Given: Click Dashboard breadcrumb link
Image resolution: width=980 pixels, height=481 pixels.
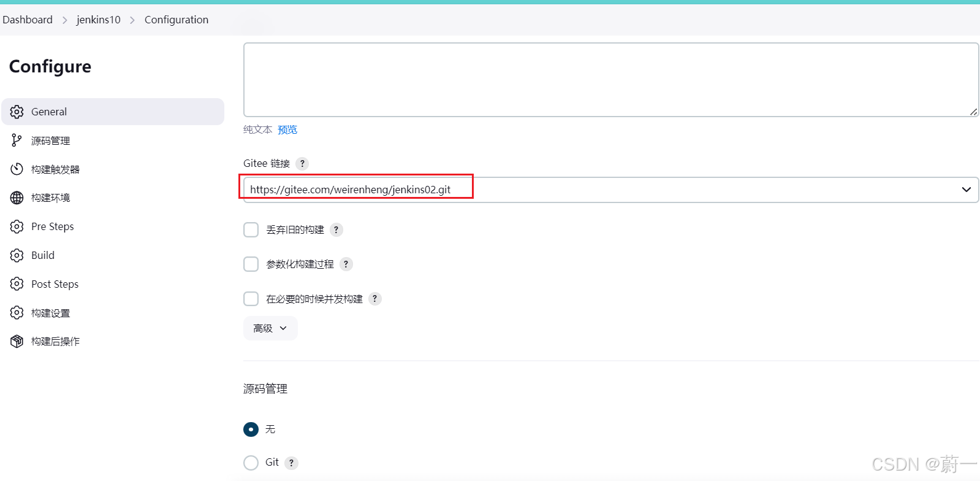Looking at the screenshot, I should (28, 20).
